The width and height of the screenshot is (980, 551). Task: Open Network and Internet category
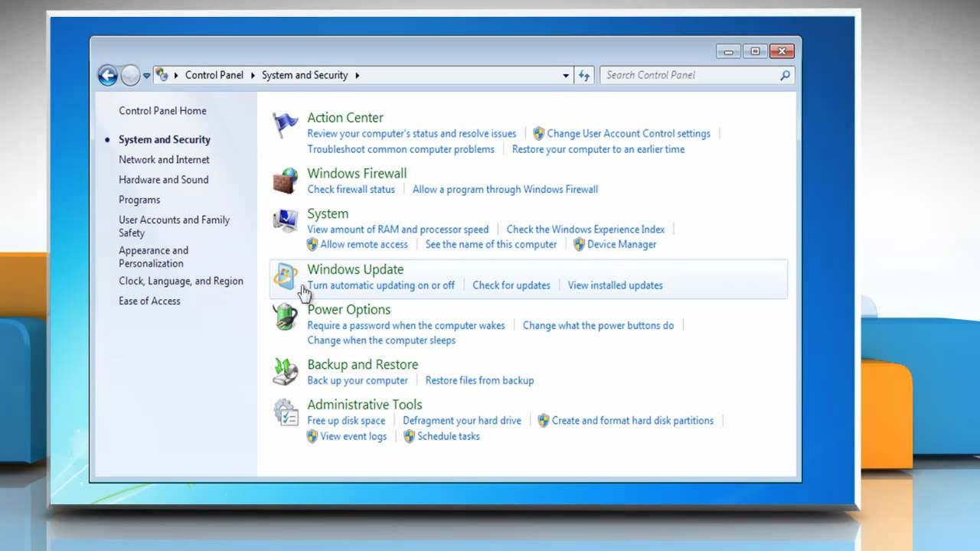coord(164,159)
